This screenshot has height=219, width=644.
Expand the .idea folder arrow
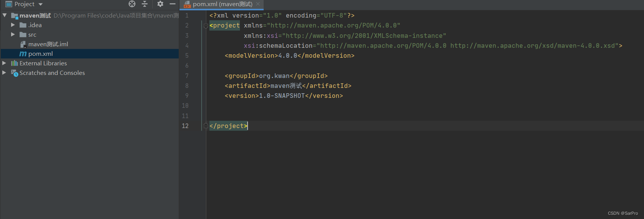(13, 25)
